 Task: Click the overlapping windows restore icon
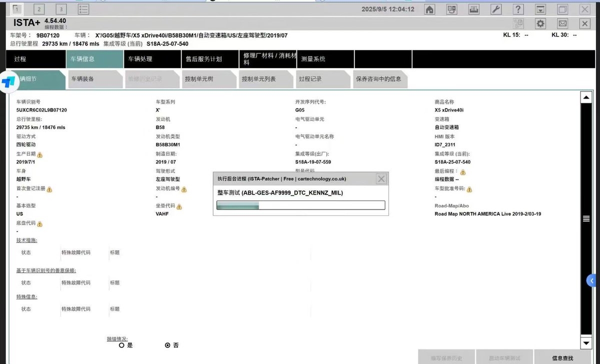click(x=562, y=9)
